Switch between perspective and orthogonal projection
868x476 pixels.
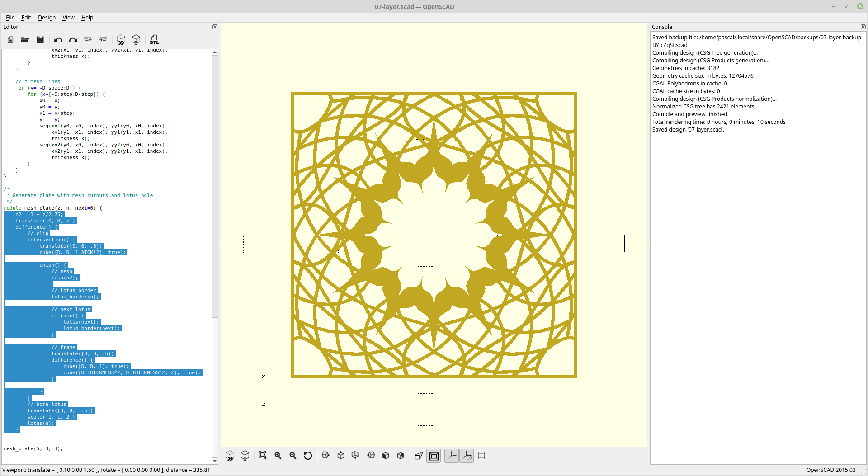pos(419,456)
